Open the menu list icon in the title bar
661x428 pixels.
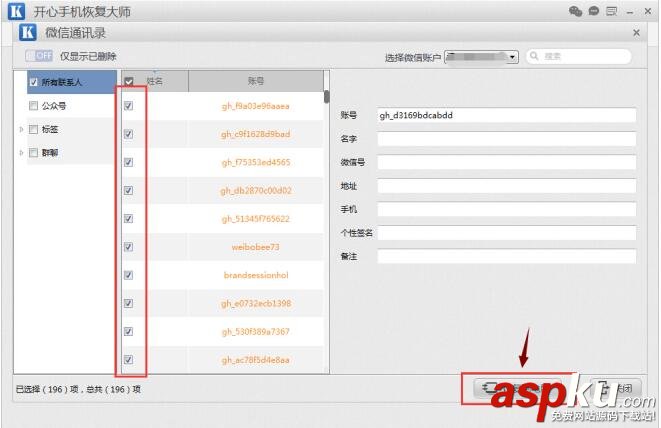click(611, 11)
